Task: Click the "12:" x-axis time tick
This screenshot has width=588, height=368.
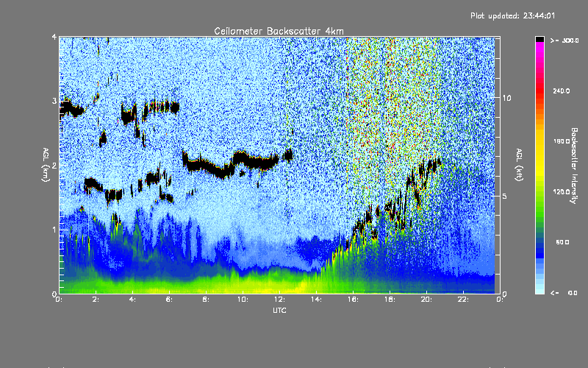Action: coord(279,300)
